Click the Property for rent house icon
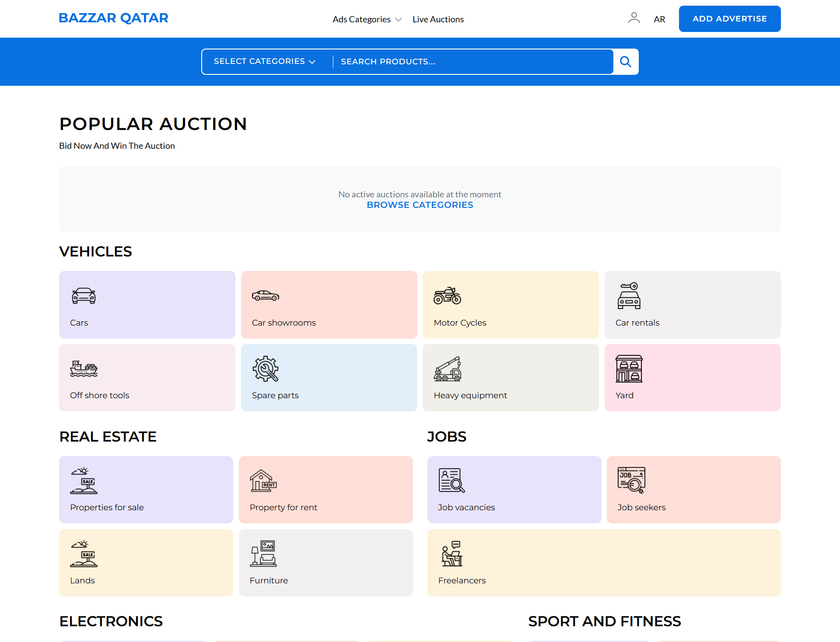The image size is (840, 642). (x=263, y=481)
